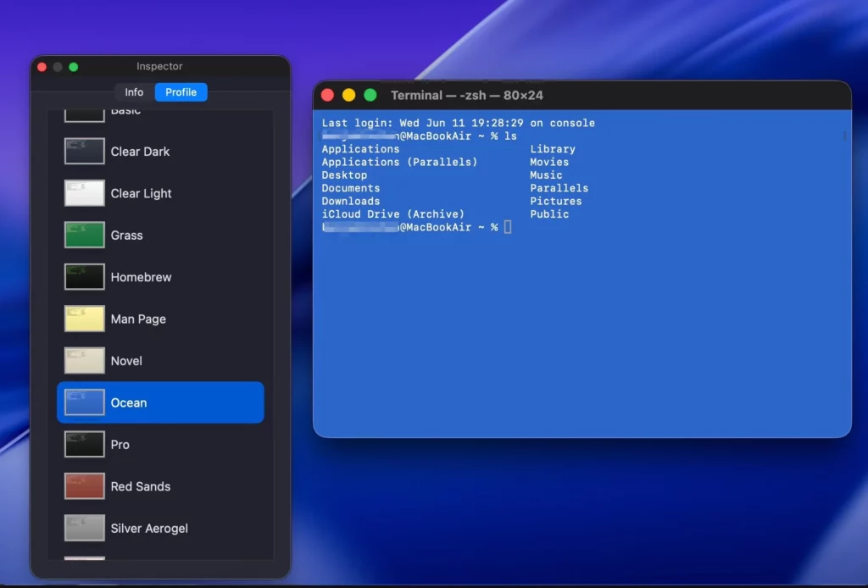This screenshot has width=868, height=588.
Task: Click the Clear Dark label
Action: pyautogui.click(x=140, y=152)
